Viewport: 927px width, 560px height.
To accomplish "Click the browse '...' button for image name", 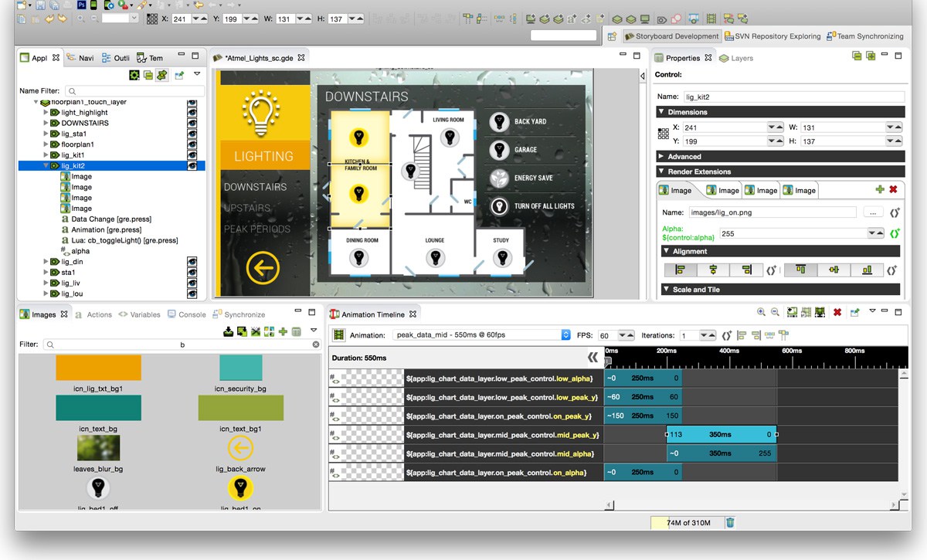I will (x=871, y=212).
